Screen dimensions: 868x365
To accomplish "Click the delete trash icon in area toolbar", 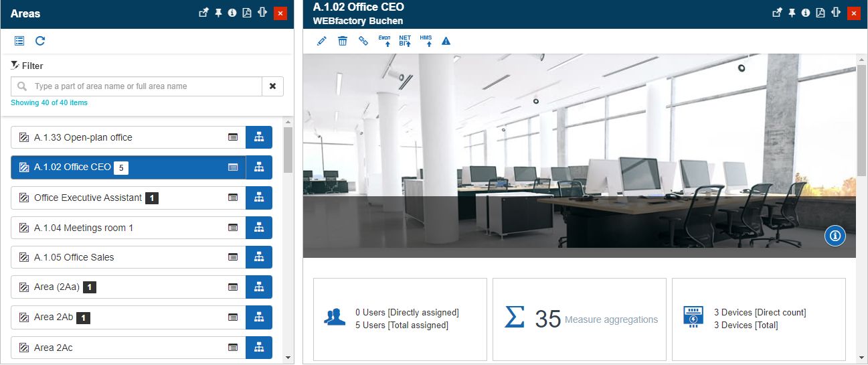I will 343,42.
